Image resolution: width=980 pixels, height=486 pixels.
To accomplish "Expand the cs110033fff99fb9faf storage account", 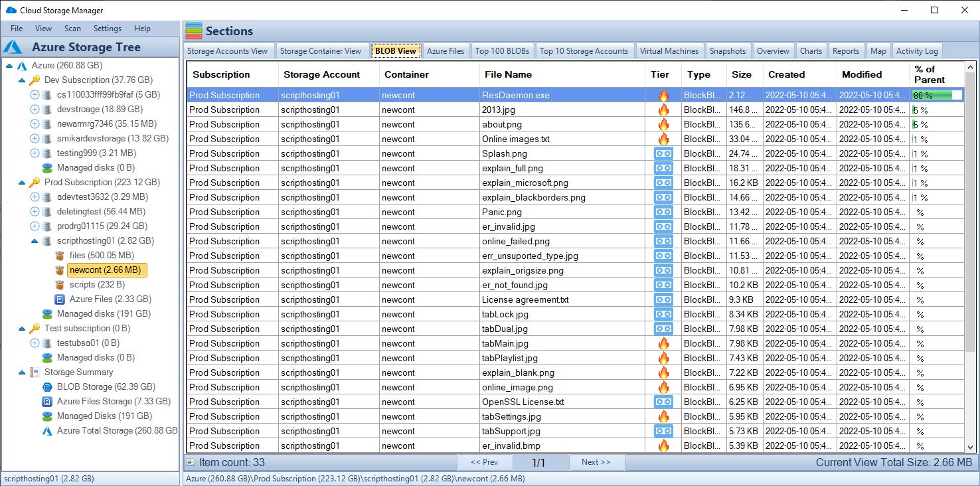I will [35, 95].
